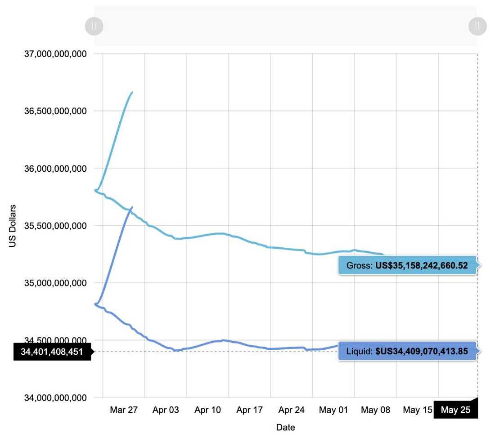Viewport: 504px width, 437px height.
Task: Select May 08 on the date axis
Action: pyautogui.click(x=375, y=410)
